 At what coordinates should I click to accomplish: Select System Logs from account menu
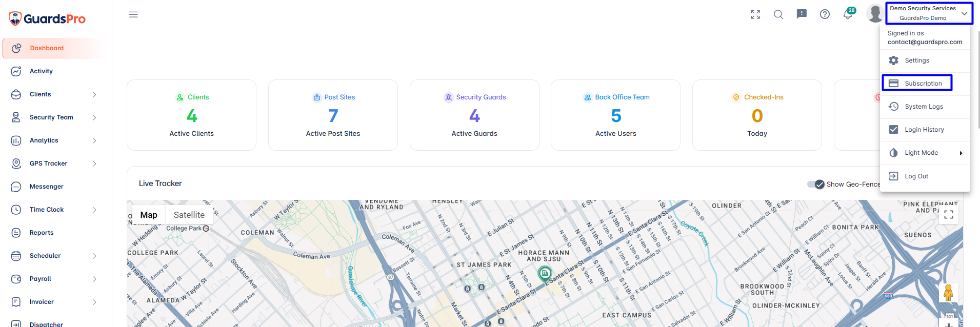click(x=925, y=107)
